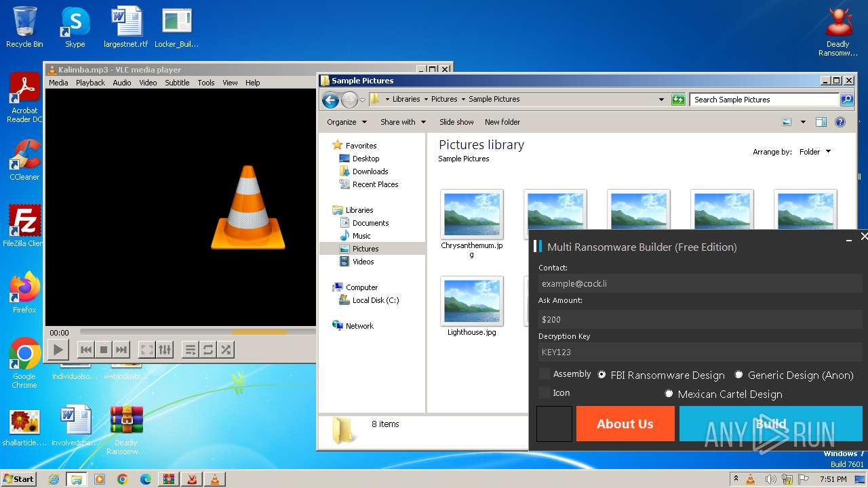
Task: Change view icon in explorer toolbar
Action: pos(787,122)
